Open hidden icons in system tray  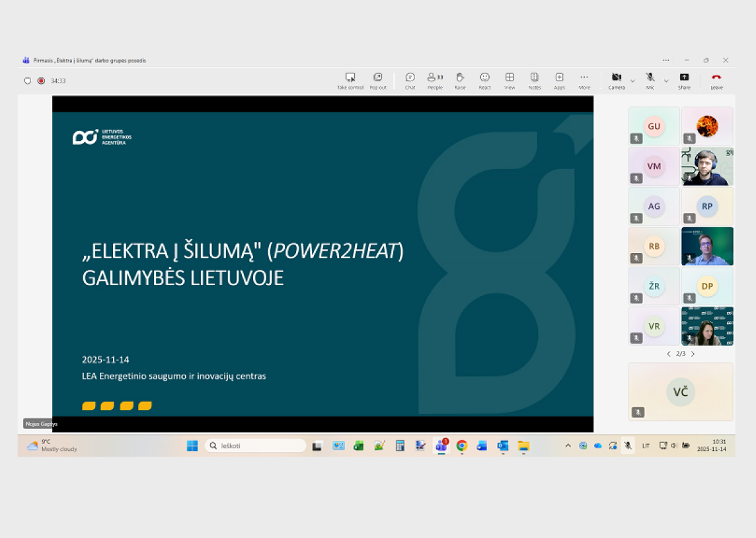[x=568, y=445]
